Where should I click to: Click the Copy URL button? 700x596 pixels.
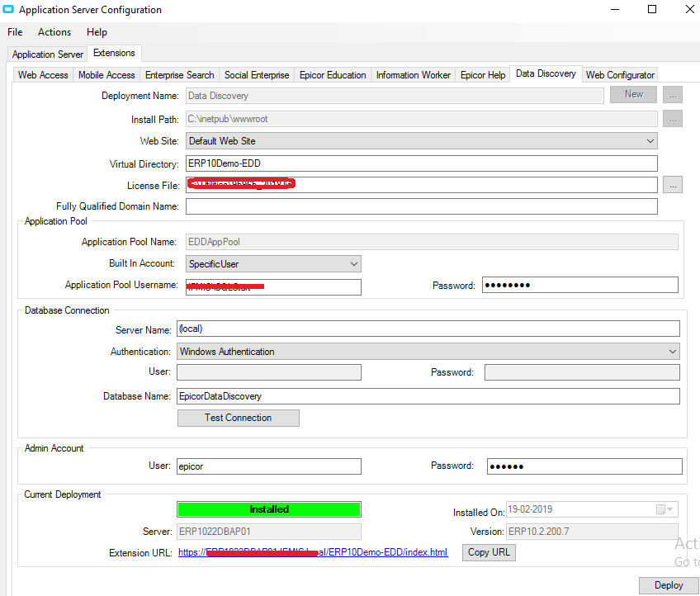coord(489,552)
